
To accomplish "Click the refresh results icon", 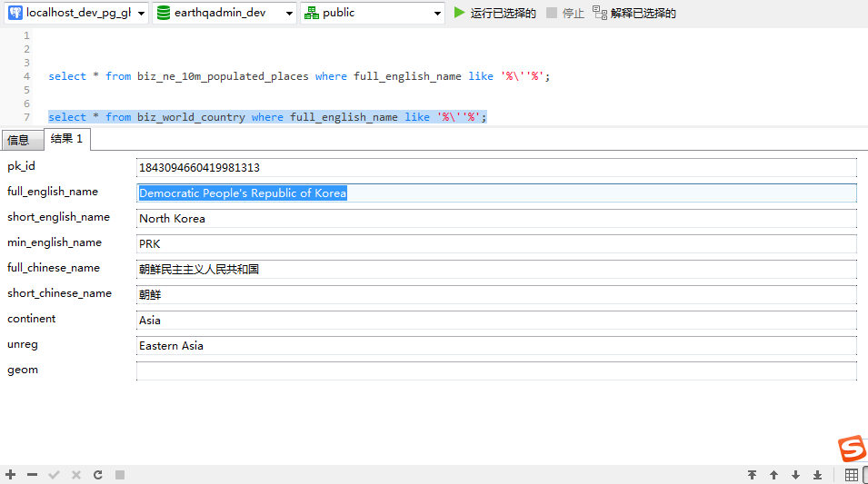I will tap(98, 475).
